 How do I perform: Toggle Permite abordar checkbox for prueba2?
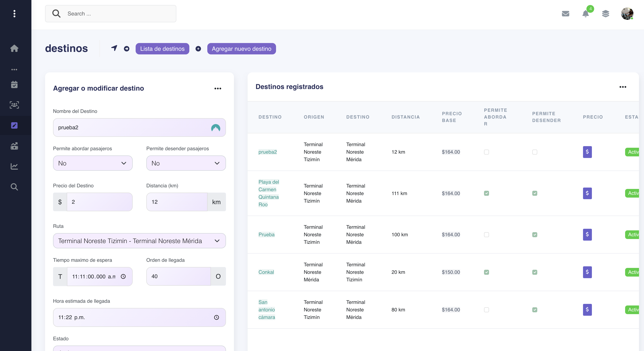486,152
